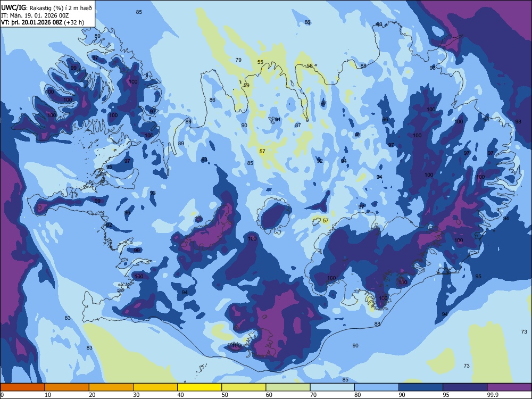Select the dark navy 95–99.9 legend swatch

pos(465,387)
